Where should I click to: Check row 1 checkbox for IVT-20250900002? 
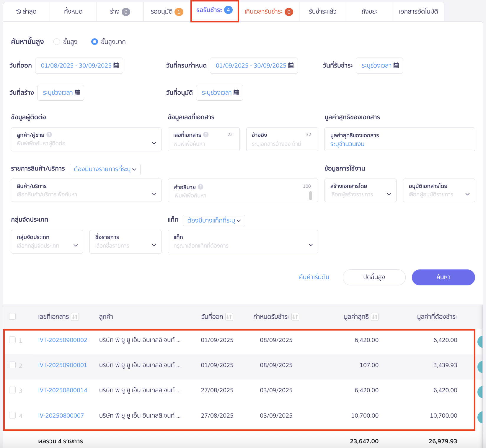(12, 340)
